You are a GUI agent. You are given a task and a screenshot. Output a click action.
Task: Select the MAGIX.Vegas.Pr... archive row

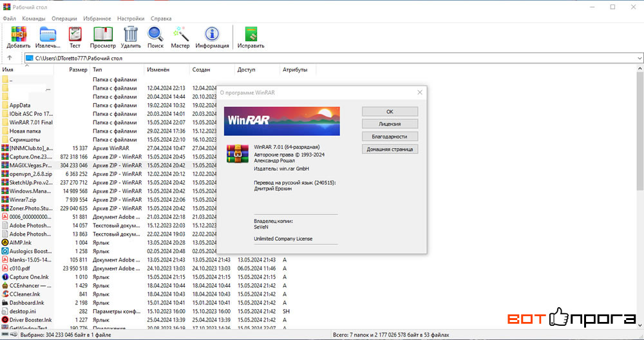click(x=158, y=165)
